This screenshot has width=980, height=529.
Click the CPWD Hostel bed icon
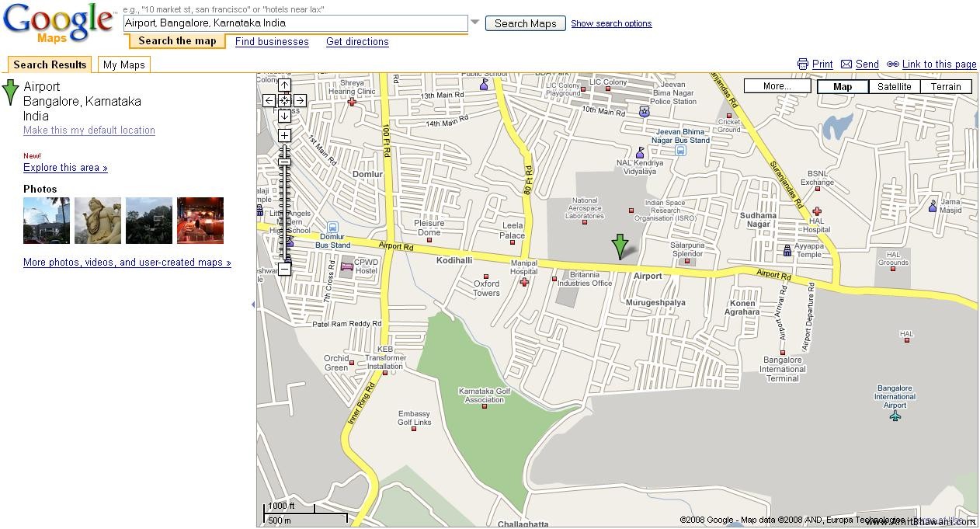[x=346, y=266]
